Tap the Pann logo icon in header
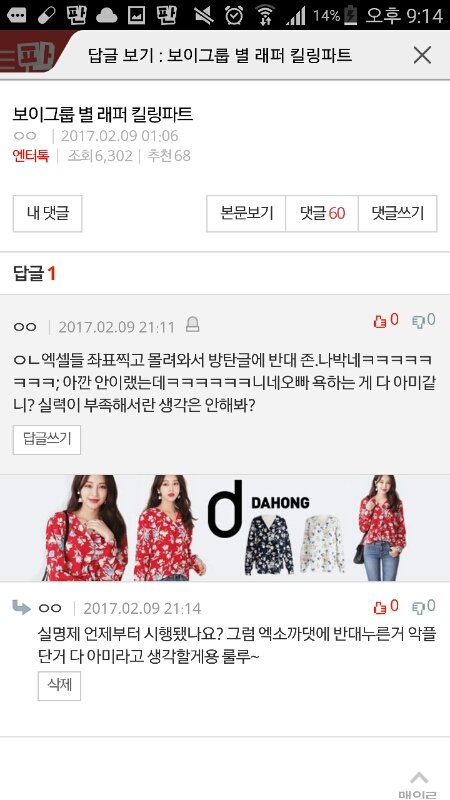 tap(33, 56)
